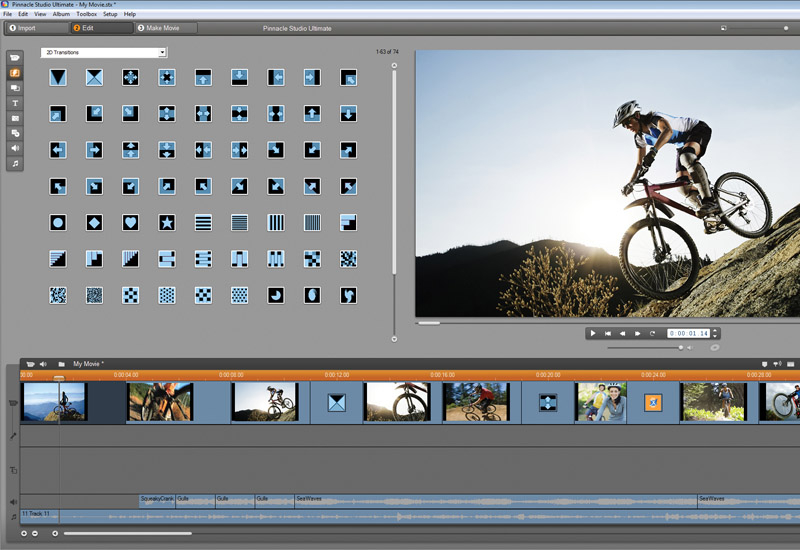Show the music album section note icon
This screenshot has width=800, height=550.
15,163
